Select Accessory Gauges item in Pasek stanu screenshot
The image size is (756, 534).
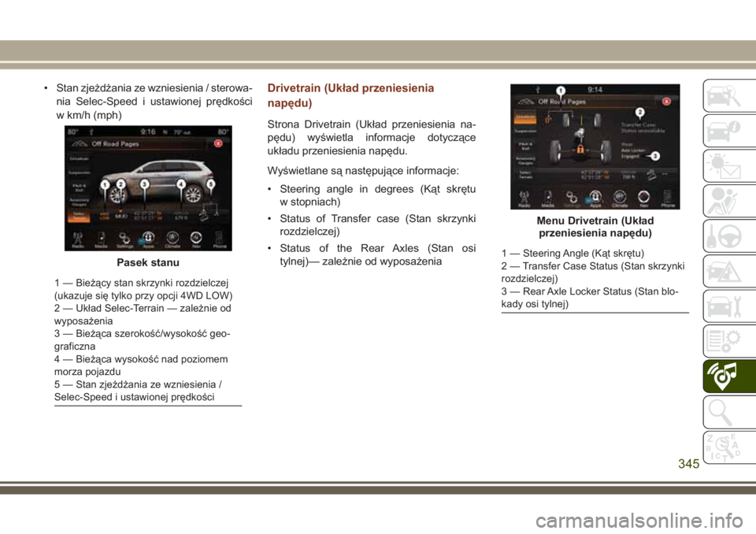pyautogui.click(x=79, y=202)
